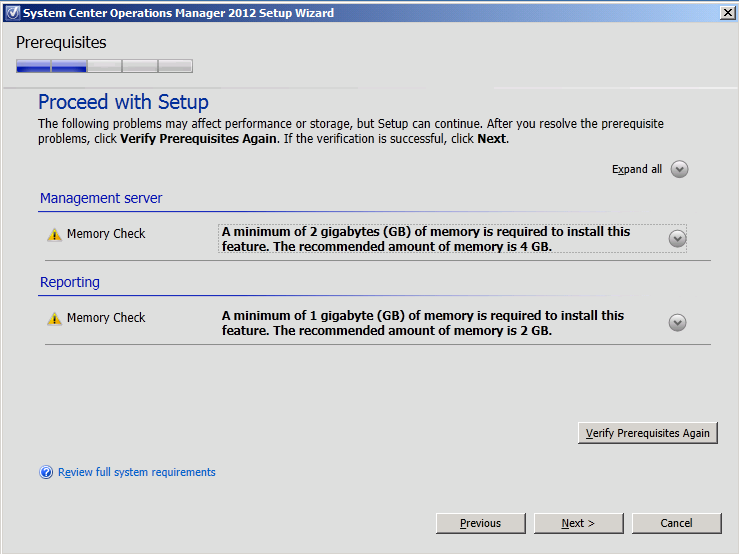Select the Reporting section heading
The width and height of the screenshot is (739, 554).
coord(70,282)
